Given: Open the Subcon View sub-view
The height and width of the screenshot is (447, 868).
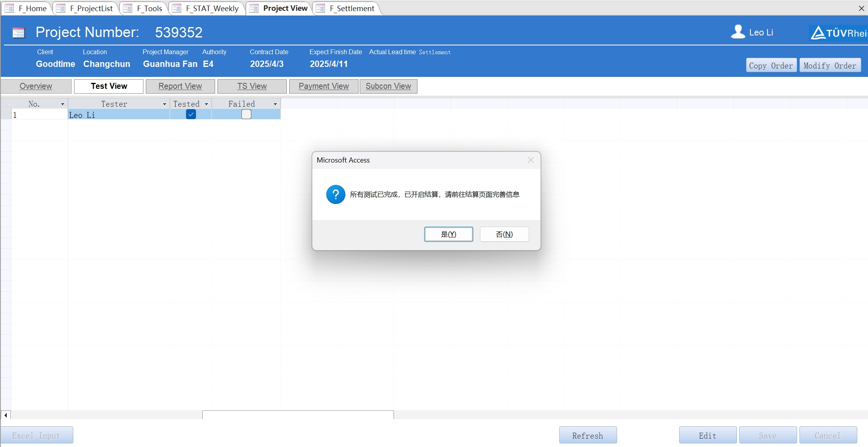Looking at the screenshot, I should 388,86.
